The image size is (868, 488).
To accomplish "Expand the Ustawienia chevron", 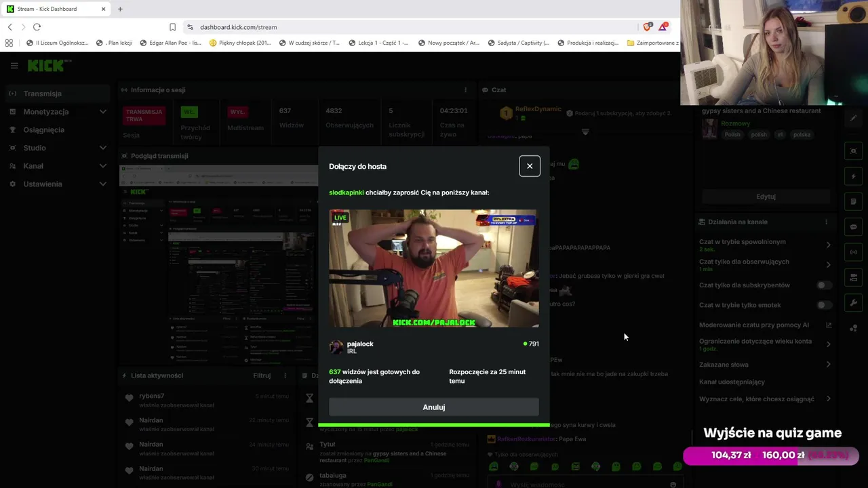I will pyautogui.click(x=103, y=184).
